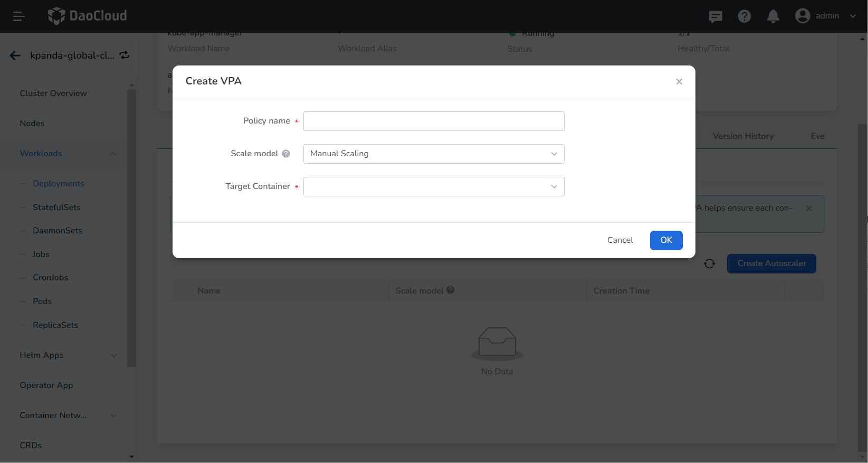The image size is (868, 463).
Task: Expand the admin account dropdown arrow
Action: 853,16
